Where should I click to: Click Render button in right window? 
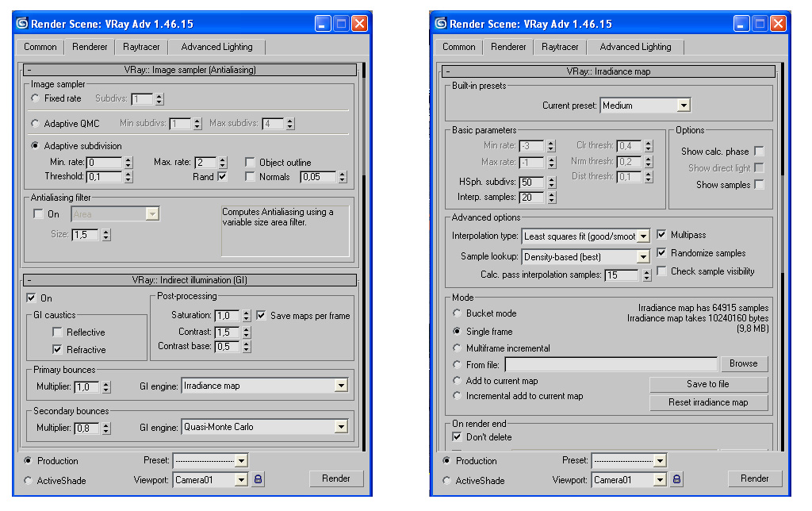755,478
